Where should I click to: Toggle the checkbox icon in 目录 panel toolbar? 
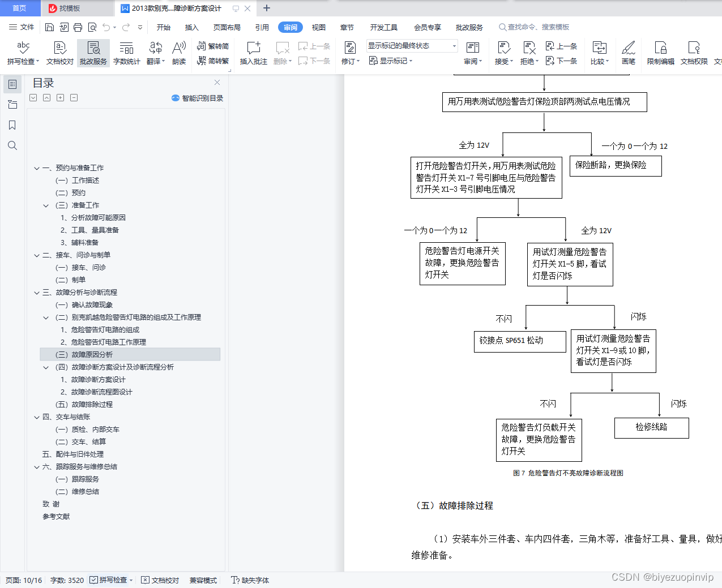[33, 97]
